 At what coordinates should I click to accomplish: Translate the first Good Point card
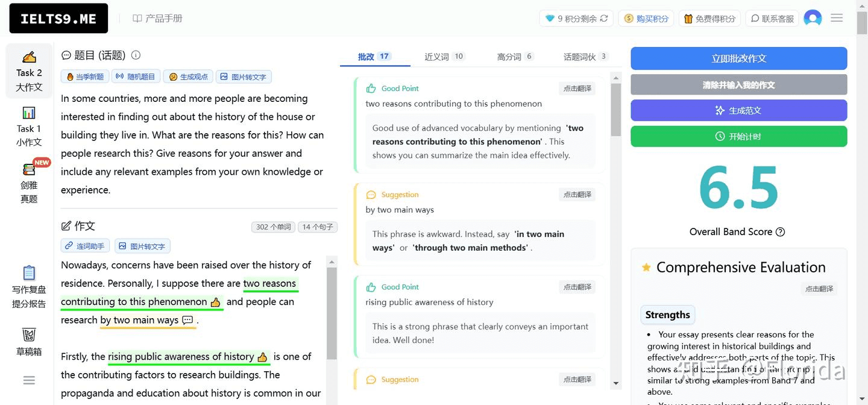click(x=577, y=89)
